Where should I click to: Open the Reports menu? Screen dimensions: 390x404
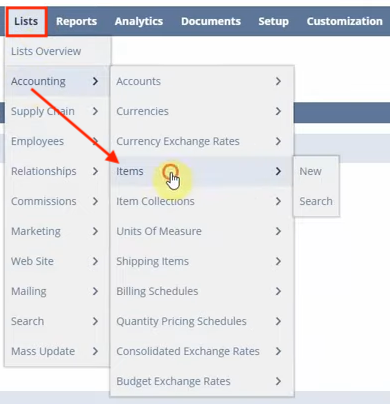click(76, 21)
